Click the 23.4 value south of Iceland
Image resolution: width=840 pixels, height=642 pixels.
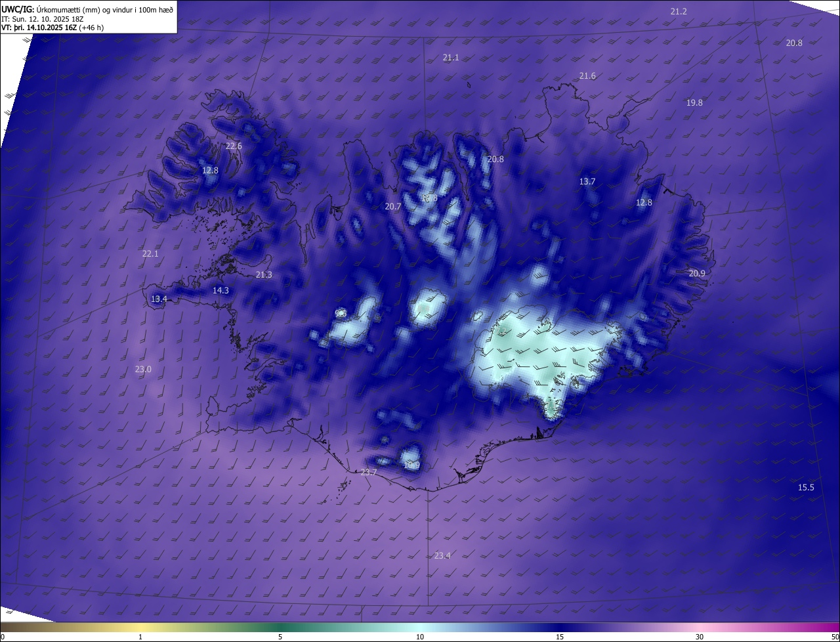[x=442, y=555]
